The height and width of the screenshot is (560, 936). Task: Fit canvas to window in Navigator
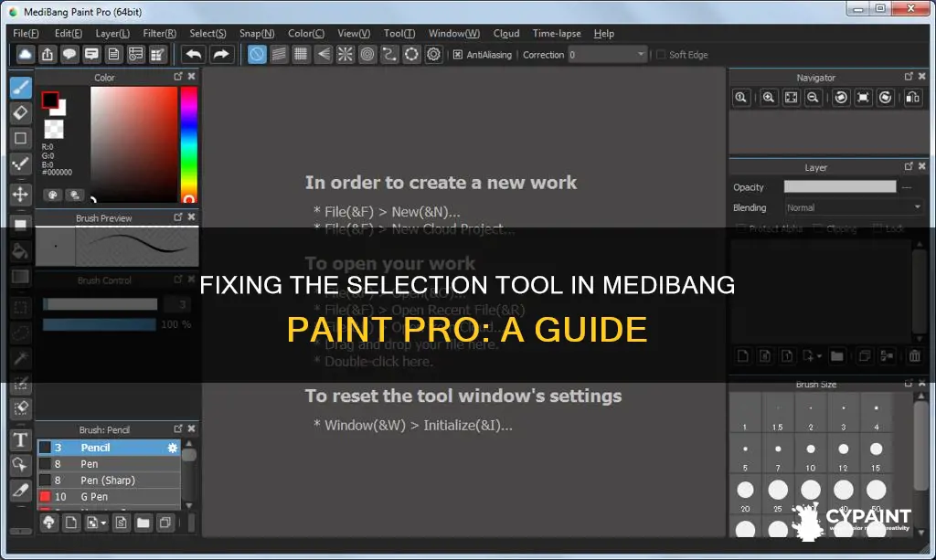[791, 98]
